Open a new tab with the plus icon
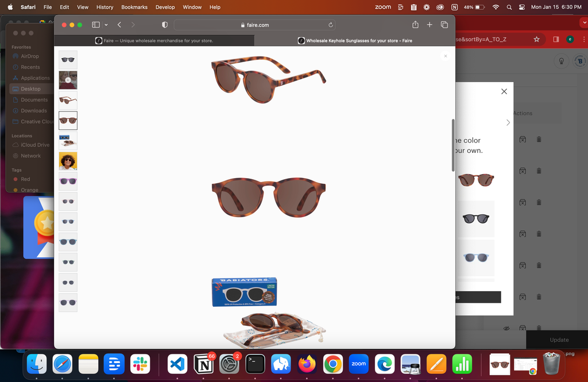Image resolution: width=588 pixels, height=382 pixels. pyautogui.click(x=430, y=25)
